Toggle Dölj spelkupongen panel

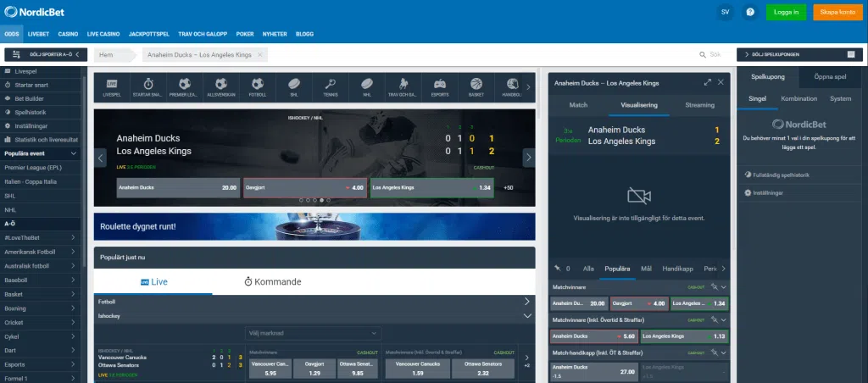click(x=799, y=55)
